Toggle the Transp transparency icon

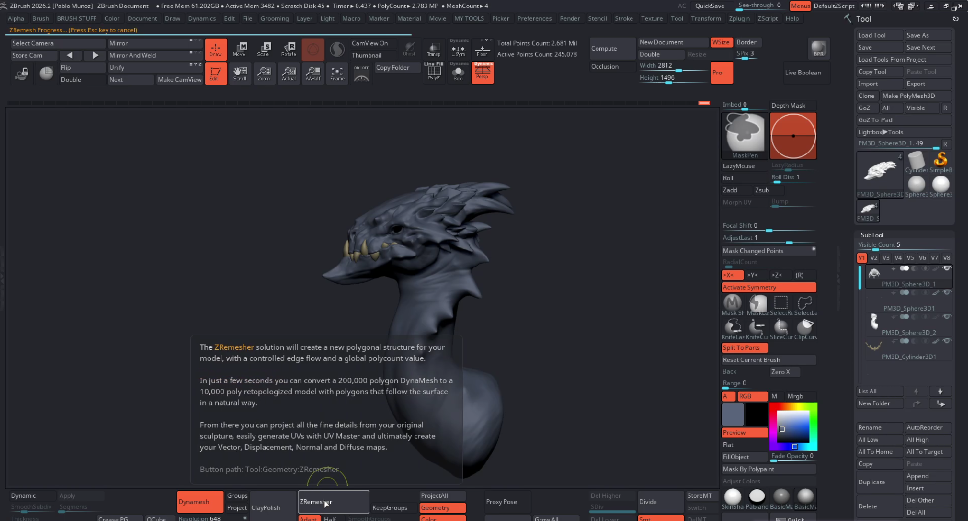(x=433, y=49)
